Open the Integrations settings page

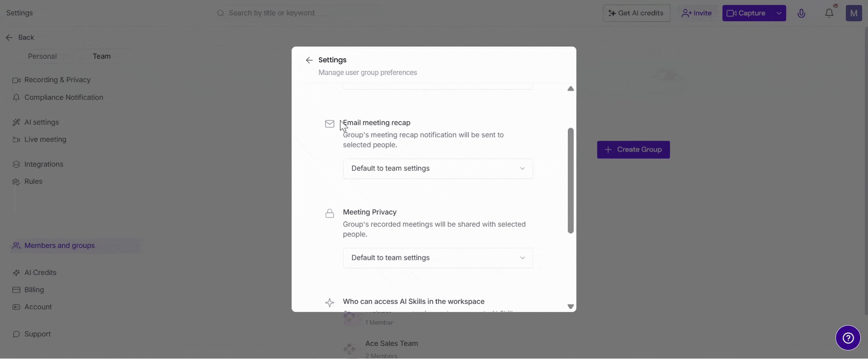pos(44,165)
